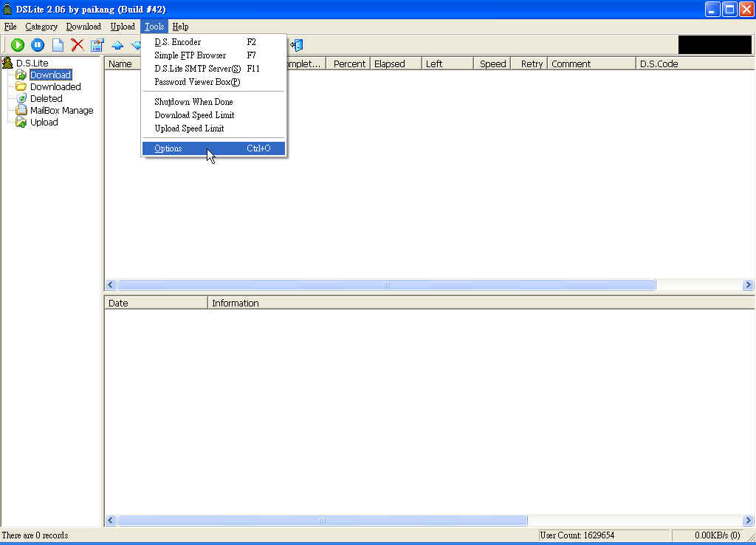
Task: Click the properties clipboard toolbar icon
Action: pyautogui.click(x=97, y=45)
